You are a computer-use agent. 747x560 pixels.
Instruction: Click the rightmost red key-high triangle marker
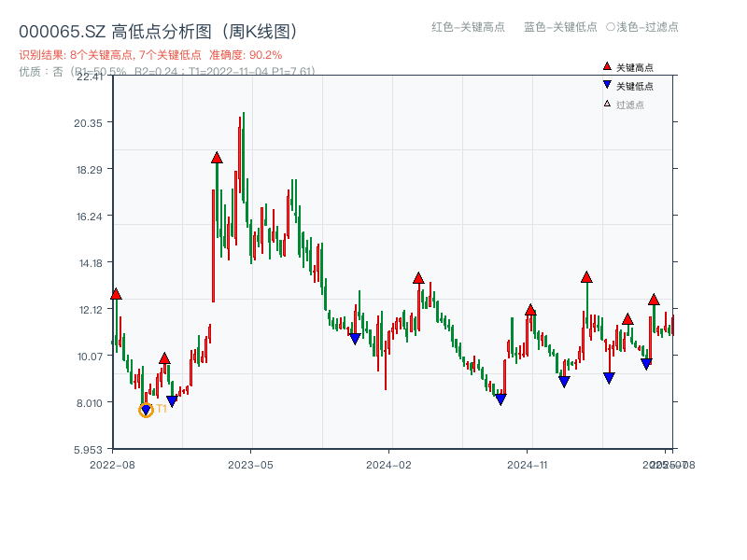(x=655, y=300)
